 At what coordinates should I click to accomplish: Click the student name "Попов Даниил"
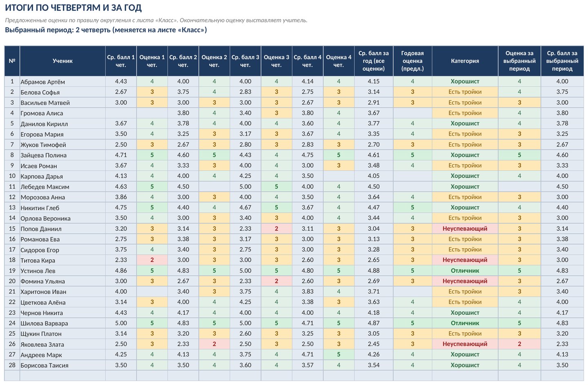click(41, 229)
